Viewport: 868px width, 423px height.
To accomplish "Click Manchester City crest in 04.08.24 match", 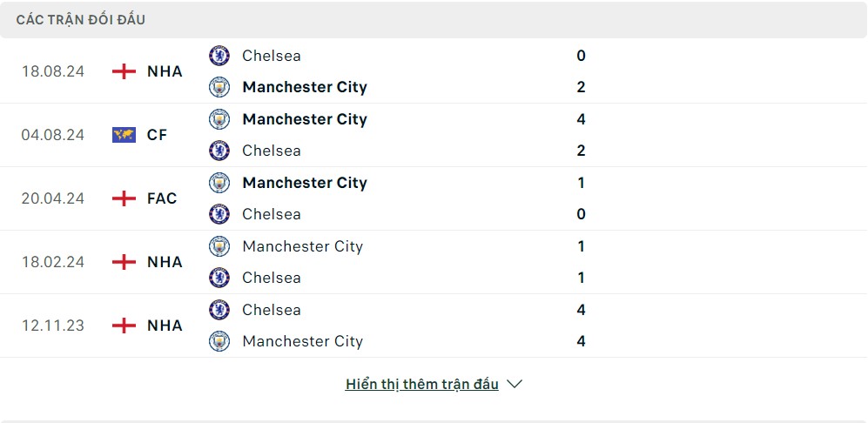I will (x=219, y=119).
